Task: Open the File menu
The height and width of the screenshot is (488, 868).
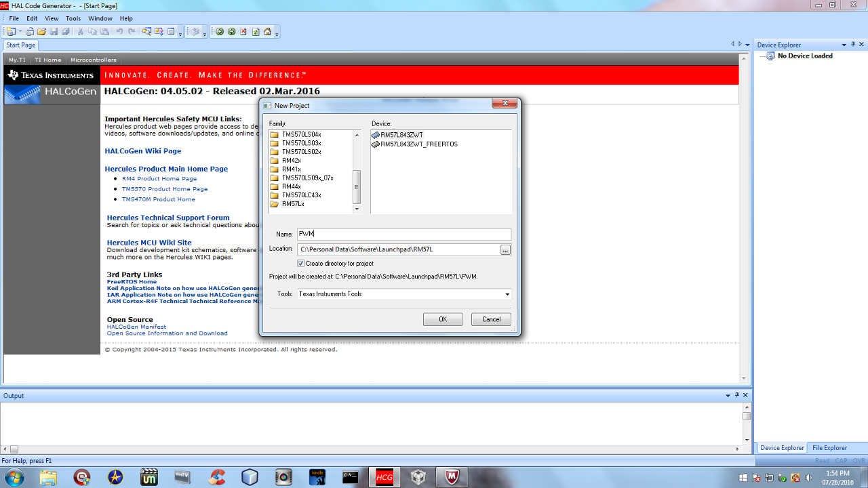Action: (x=14, y=18)
